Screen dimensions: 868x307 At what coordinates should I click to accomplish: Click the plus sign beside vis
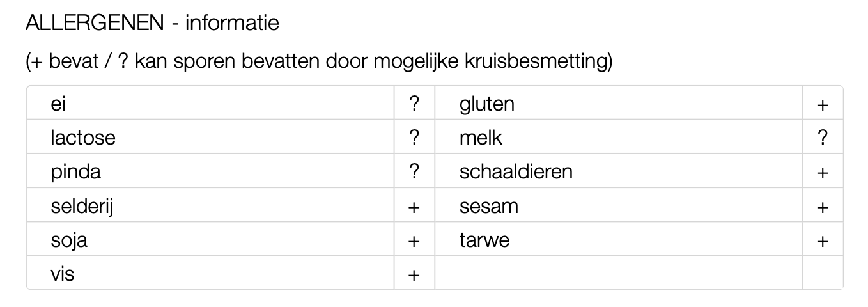pos(414,276)
